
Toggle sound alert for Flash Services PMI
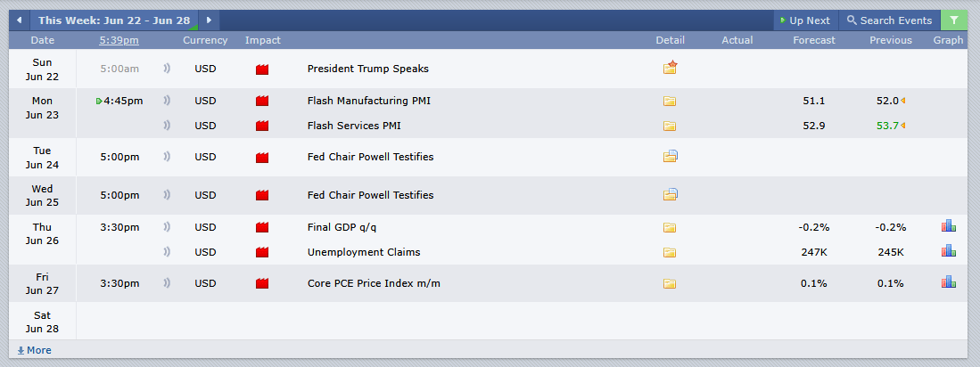167,126
